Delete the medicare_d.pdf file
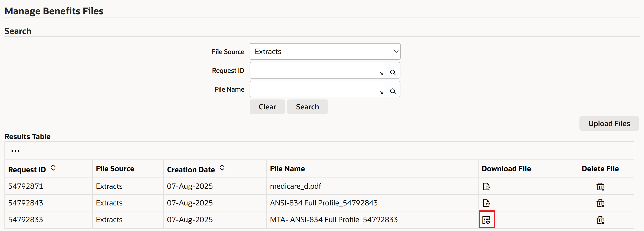This screenshot has height=231, width=644. [x=600, y=186]
